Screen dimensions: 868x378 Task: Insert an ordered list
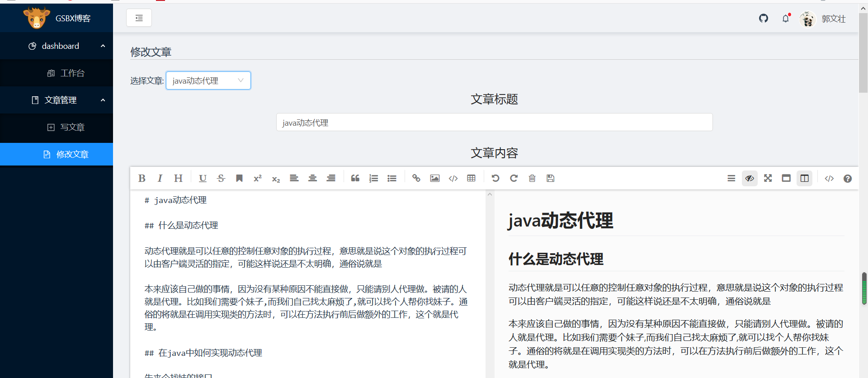tap(373, 178)
